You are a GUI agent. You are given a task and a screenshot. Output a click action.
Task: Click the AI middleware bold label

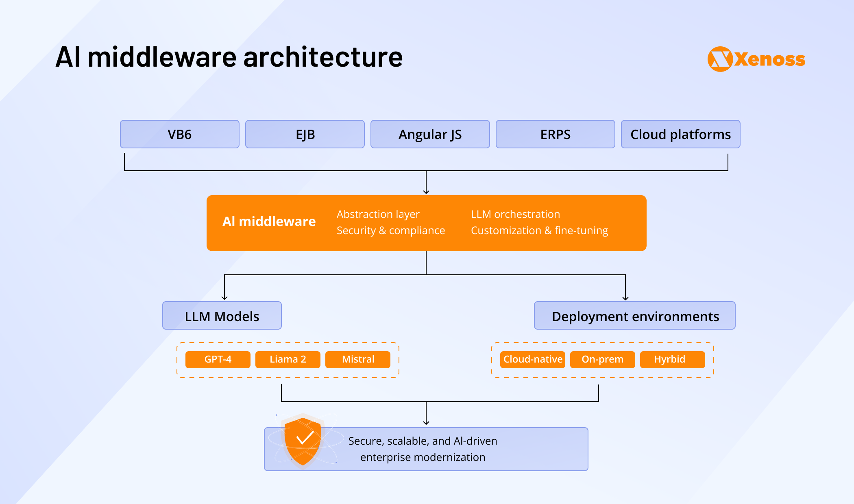click(x=269, y=222)
